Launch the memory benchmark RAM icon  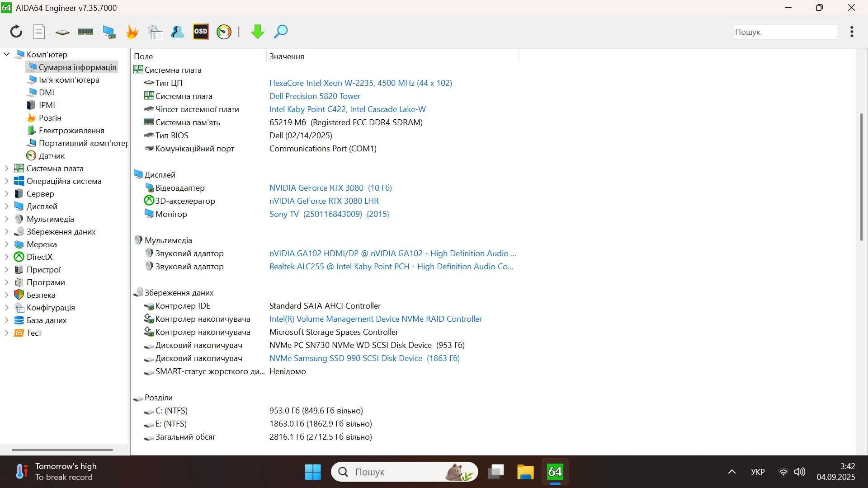85,32
